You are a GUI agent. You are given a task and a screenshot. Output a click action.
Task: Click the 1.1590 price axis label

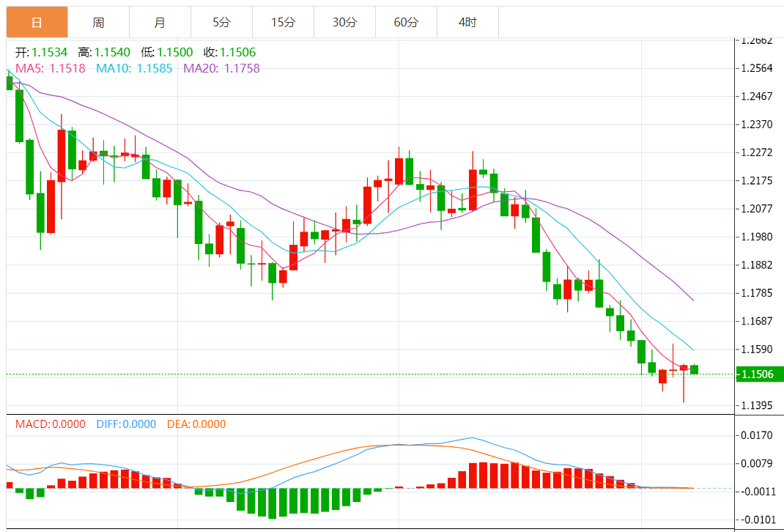tap(756, 349)
